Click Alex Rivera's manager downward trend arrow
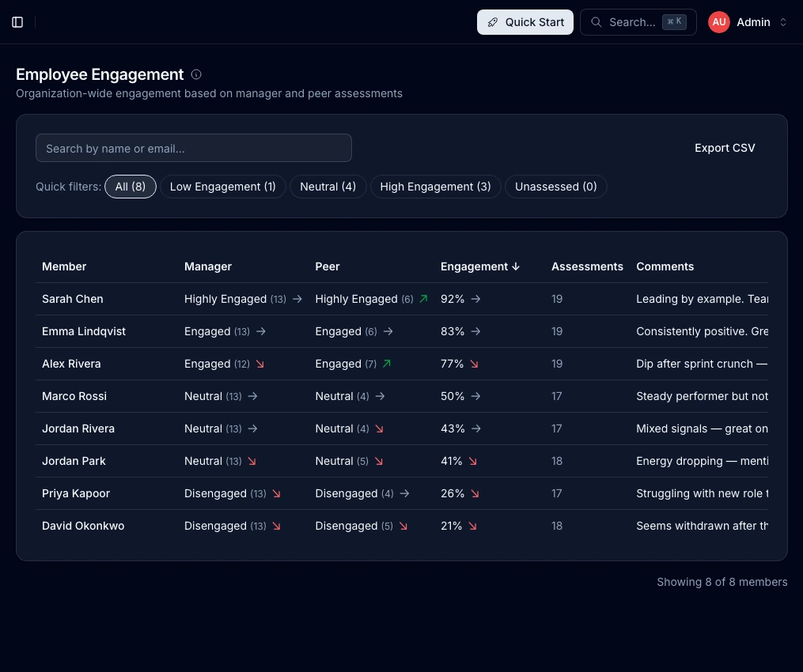Image resolution: width=803 pixels, height=672 pixels. (x=260, y=364)
